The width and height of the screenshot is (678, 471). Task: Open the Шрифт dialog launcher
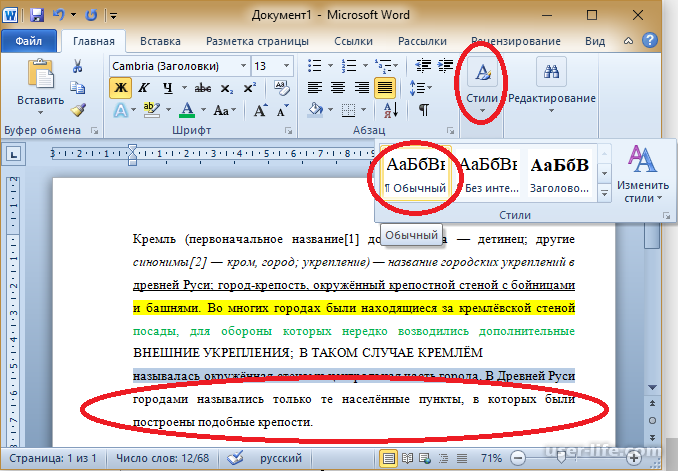288,131
